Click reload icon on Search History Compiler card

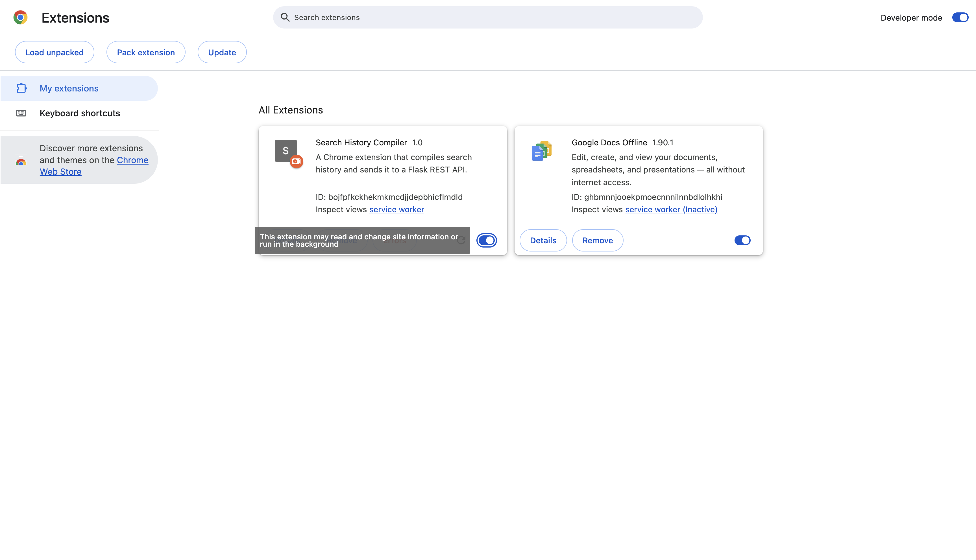(x=461, y=240)
